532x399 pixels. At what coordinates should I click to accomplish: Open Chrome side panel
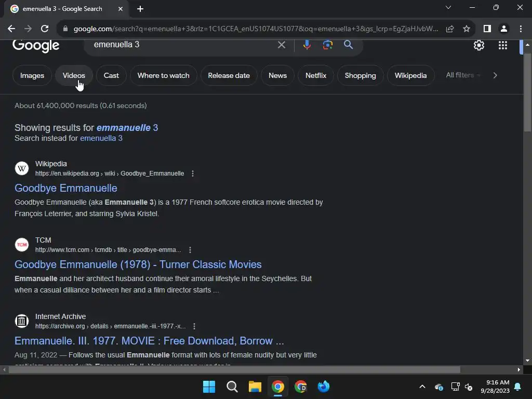pyautogui.click(x=487, y=29)
